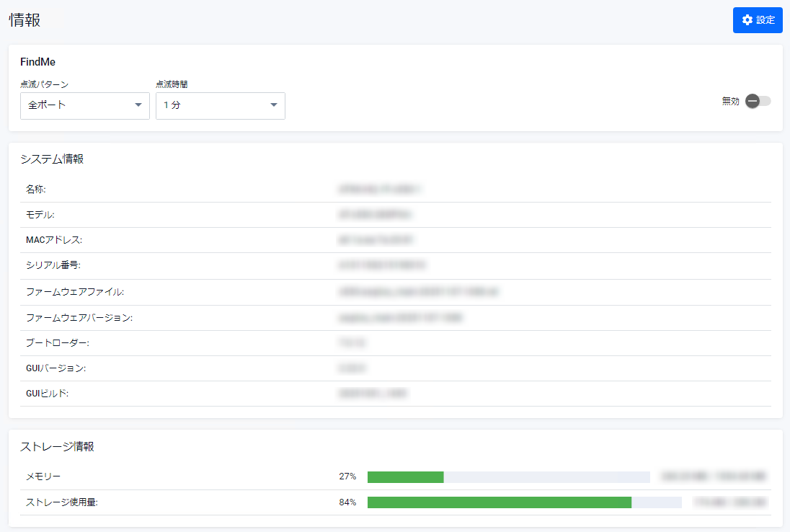Select the モデル row label
Viewport: 790px width, 532px height.
pyautogui.click(x=40, y=215)
